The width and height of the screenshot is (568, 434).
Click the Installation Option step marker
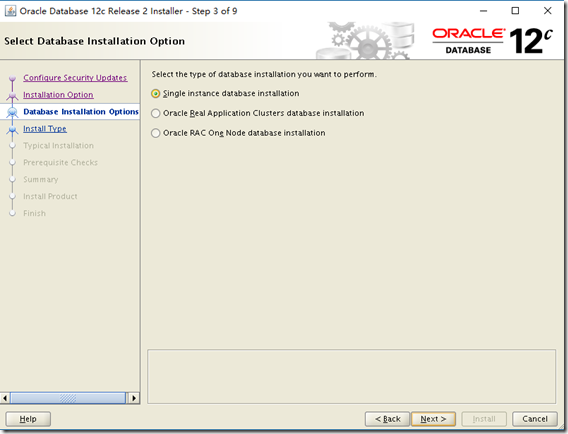pyautogui.click(x=12, y=96)
